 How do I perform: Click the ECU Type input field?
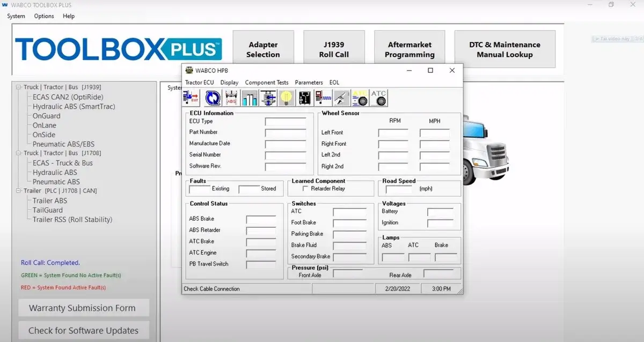coord(286,122)
